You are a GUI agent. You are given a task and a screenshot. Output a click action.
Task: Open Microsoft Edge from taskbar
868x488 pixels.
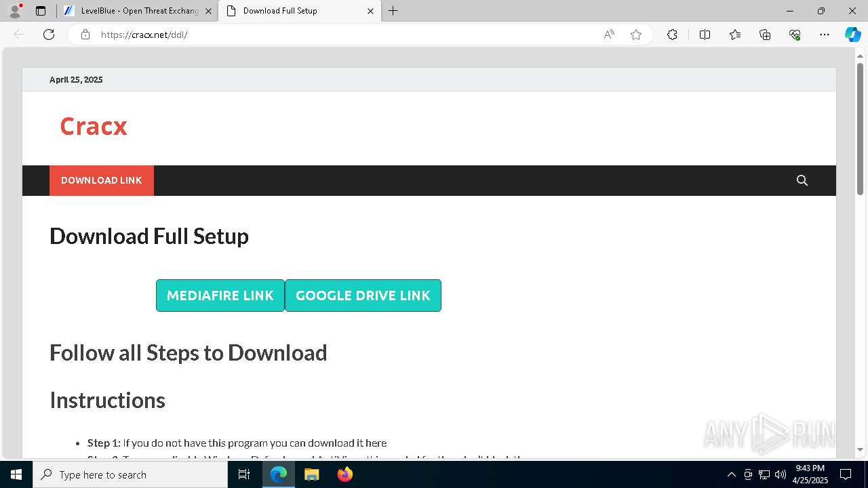[279, 474]
